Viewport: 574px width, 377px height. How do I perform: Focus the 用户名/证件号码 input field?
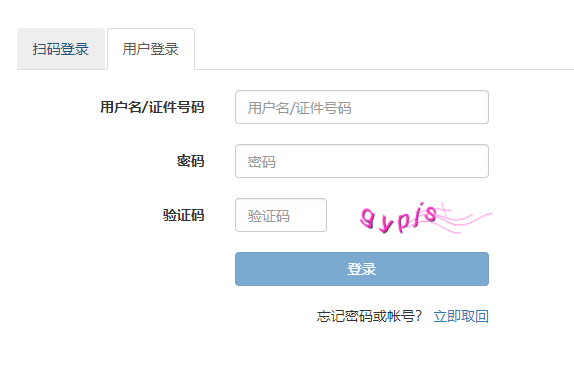coord(362,107)
